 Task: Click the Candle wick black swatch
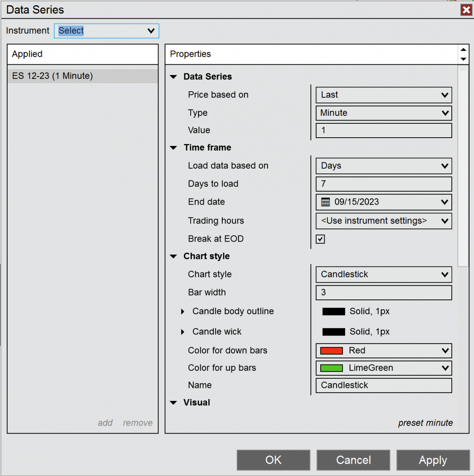[x=334, y=332]
